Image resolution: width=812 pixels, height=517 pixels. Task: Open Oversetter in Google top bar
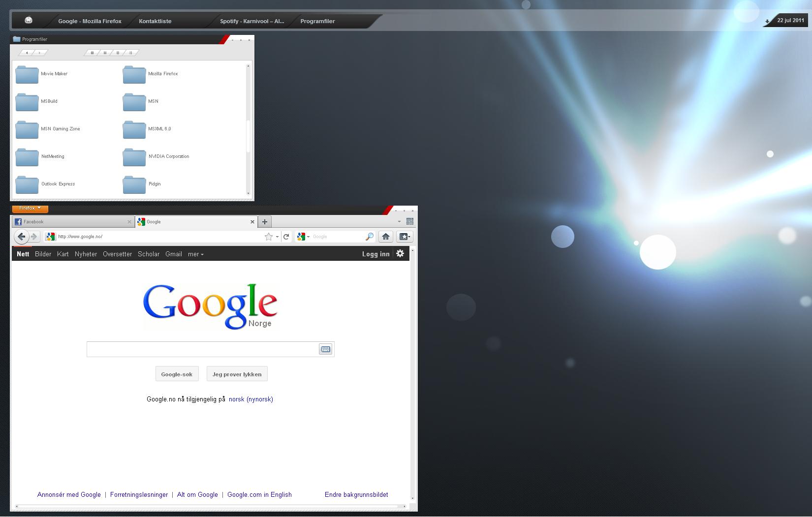click(118, 254)
